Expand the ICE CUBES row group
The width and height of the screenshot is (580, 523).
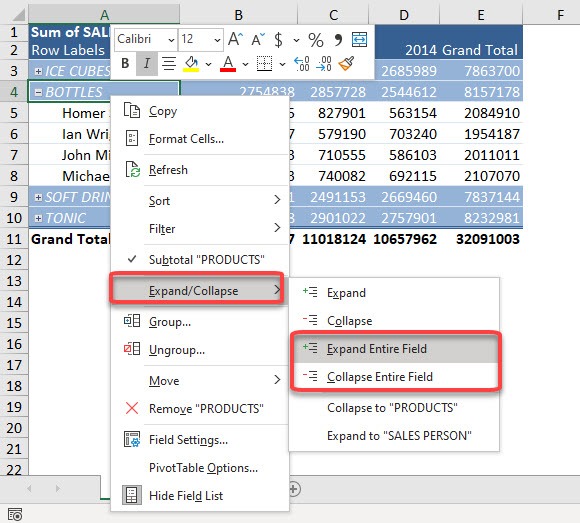click(x=38, y=71)
